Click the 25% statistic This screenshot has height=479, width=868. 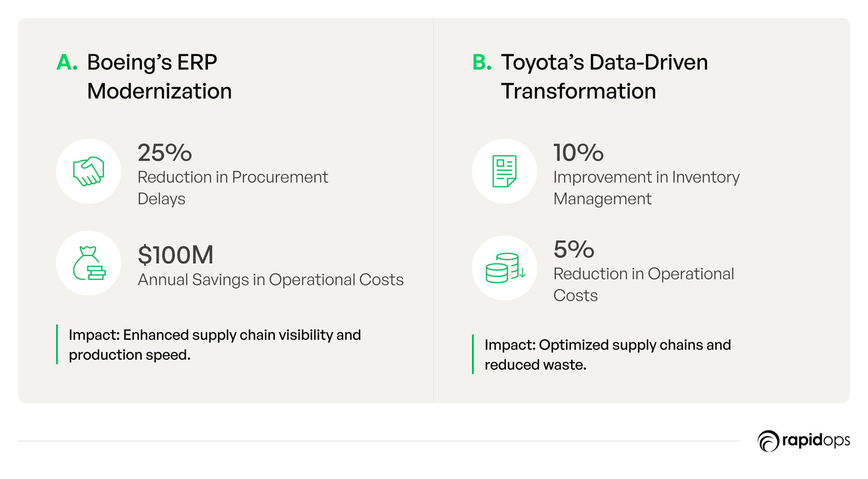165,153
